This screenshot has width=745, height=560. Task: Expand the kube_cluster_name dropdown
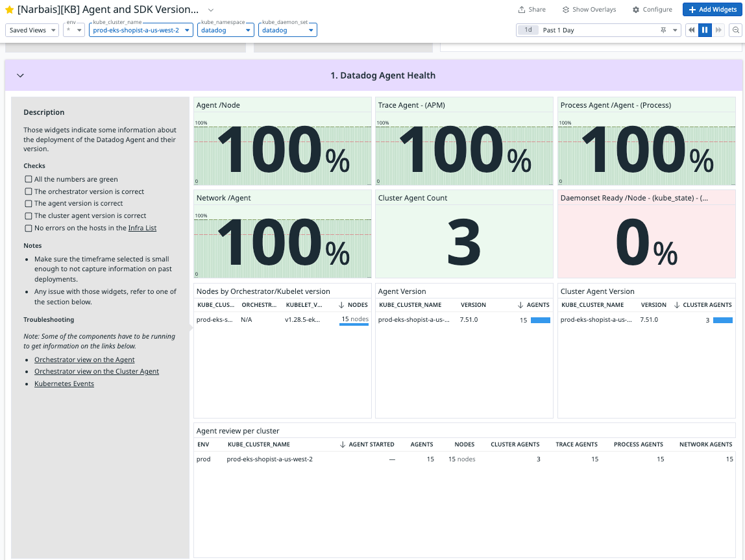tap(141, 30)
